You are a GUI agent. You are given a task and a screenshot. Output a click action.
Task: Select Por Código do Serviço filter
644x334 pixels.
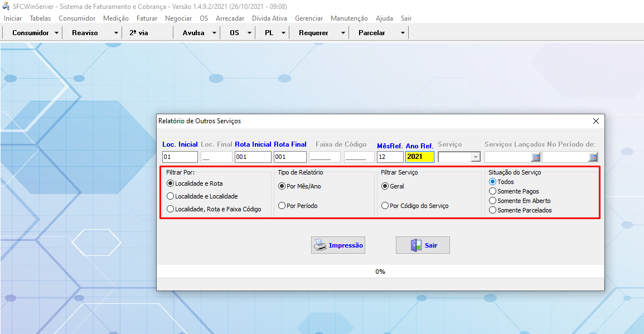(385, 206)
